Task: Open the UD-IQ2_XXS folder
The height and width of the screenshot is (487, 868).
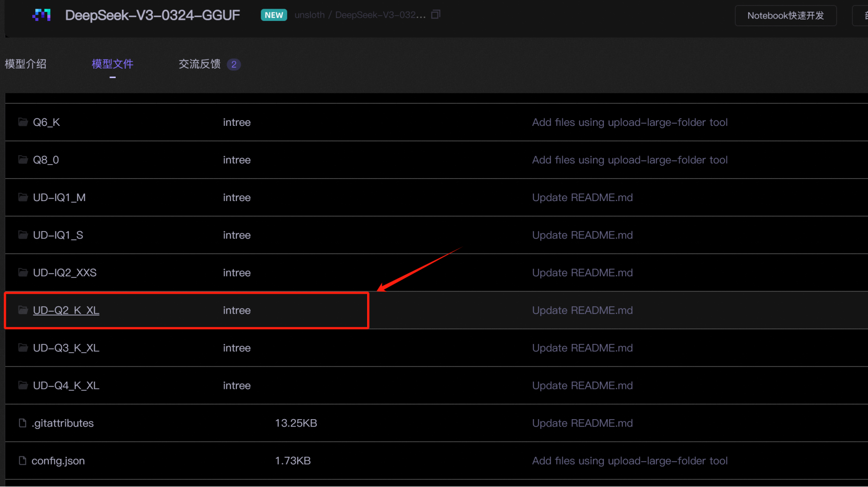Action: pos(64,272)
